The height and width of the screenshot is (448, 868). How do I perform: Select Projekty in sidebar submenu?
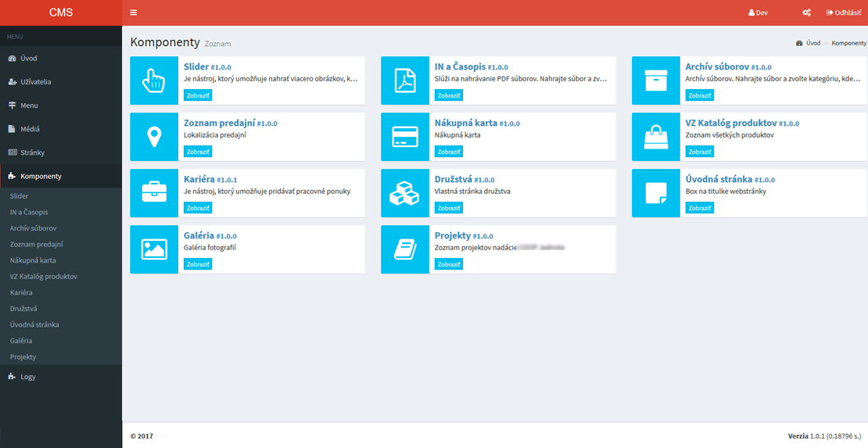click(23, 357)
